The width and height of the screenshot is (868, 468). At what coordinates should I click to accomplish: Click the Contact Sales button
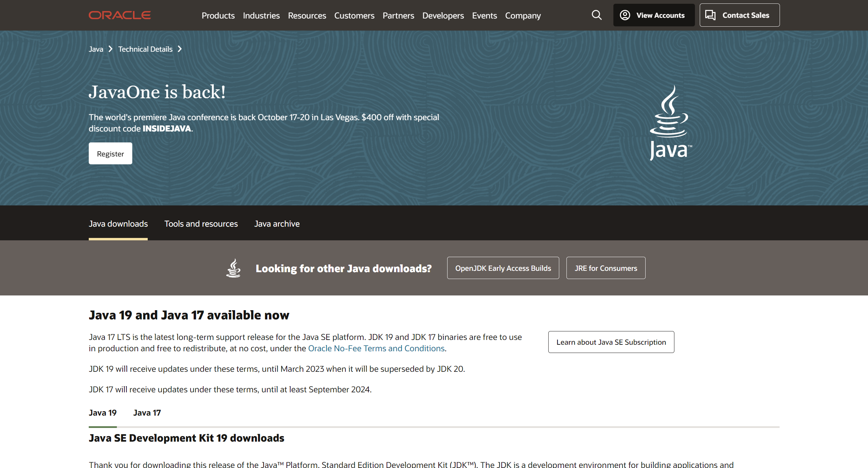739,15
